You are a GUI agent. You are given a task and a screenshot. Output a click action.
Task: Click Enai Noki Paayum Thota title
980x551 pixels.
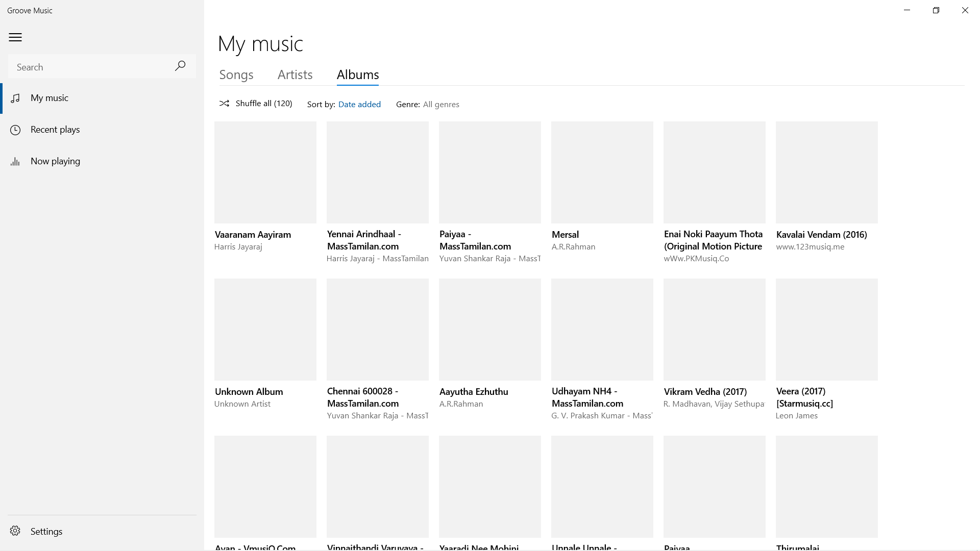click(714, 240)
